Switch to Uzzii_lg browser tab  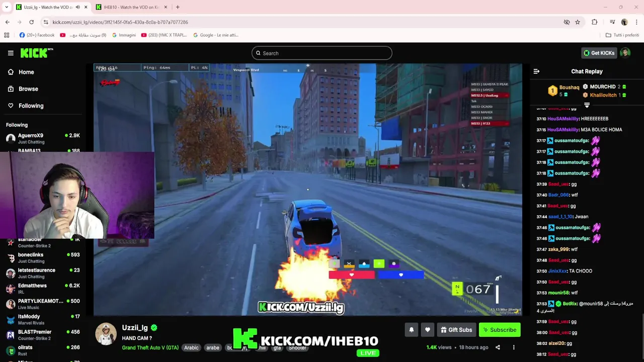48,7
